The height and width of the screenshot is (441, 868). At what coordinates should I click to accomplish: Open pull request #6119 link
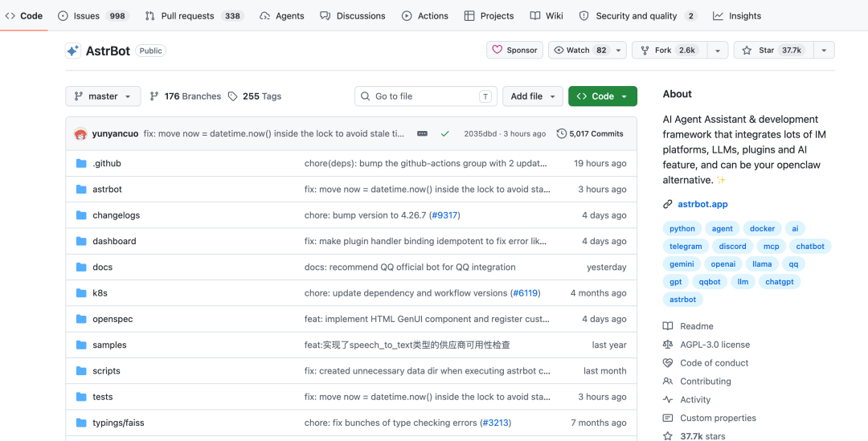click(x=526, y=293)
